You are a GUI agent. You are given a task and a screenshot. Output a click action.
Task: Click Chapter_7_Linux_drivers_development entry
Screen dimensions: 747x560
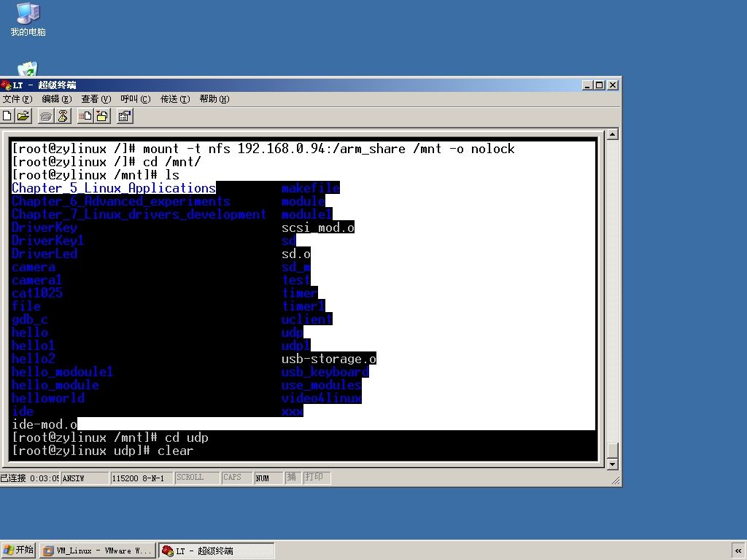(139, 214)
